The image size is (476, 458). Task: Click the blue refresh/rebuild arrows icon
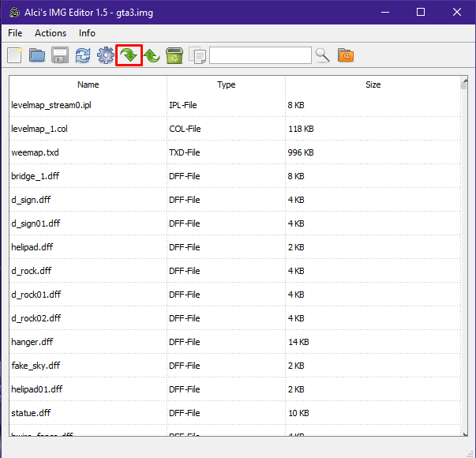point(83,55)
